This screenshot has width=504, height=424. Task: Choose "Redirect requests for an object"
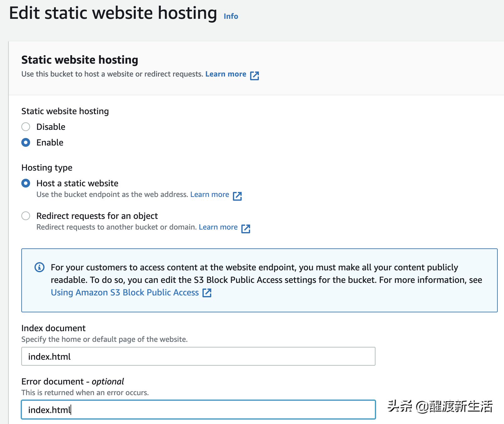26,216
